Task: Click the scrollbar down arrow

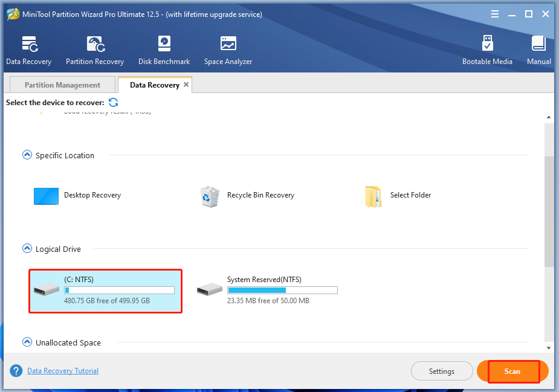Action: [x=549, y=347]
